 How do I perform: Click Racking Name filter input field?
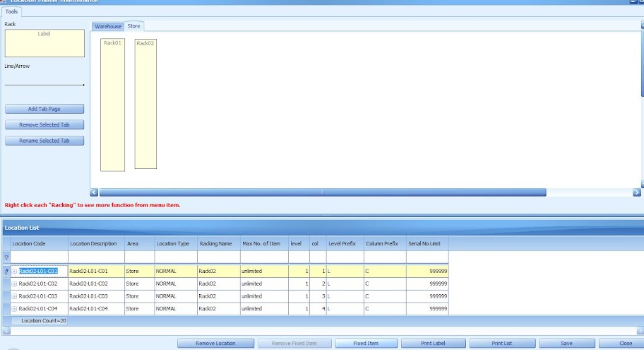coord(219,257)
